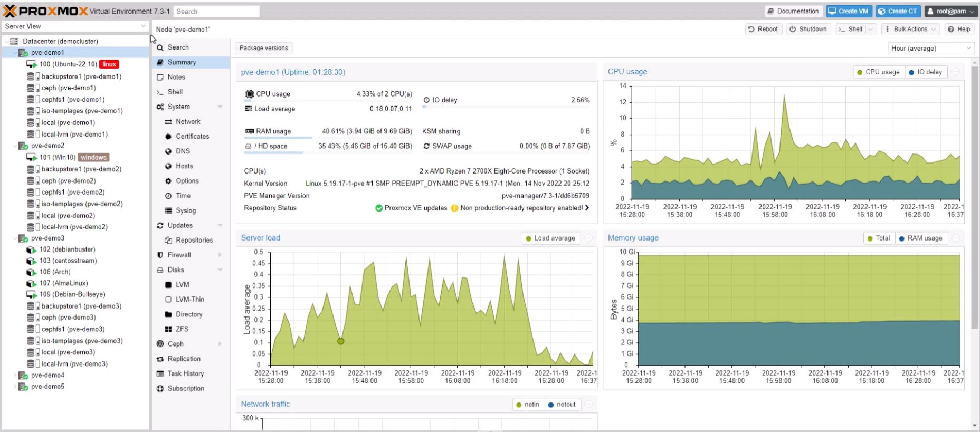The height and width of the screenshot is (432, 980).
Task: Click the data point on Server load chart
Action: pyautogui.click(x=341, y=341)
